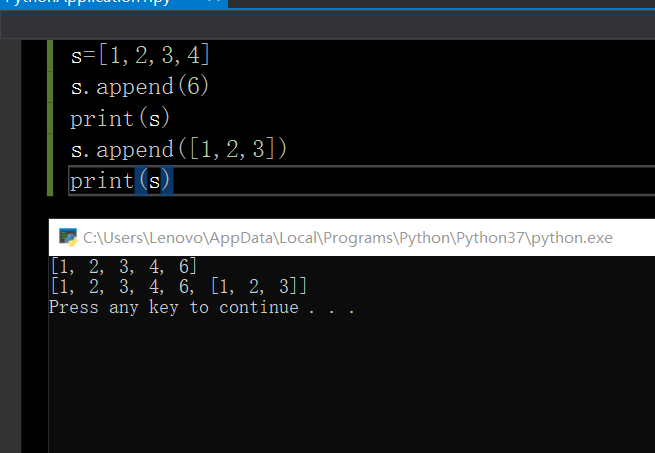
Task: Click code line s.append(6)
Action: 140,87
